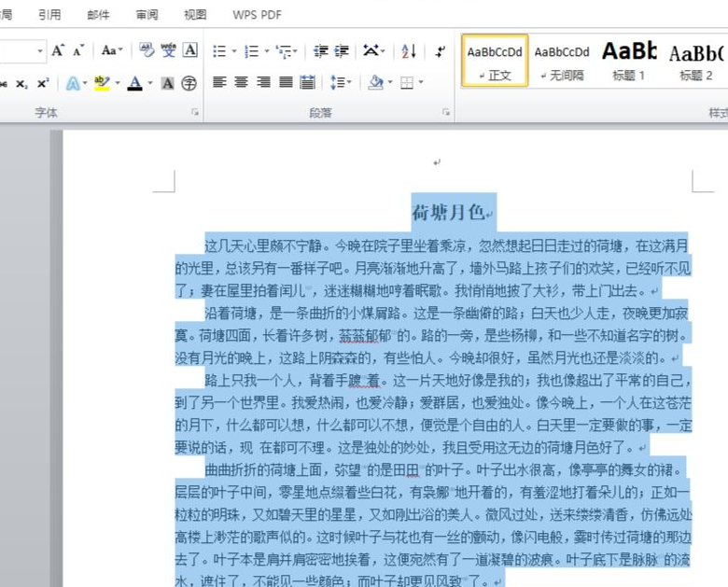Click the grow font size icon
728x587 pixels.
[x=58, y=50]
